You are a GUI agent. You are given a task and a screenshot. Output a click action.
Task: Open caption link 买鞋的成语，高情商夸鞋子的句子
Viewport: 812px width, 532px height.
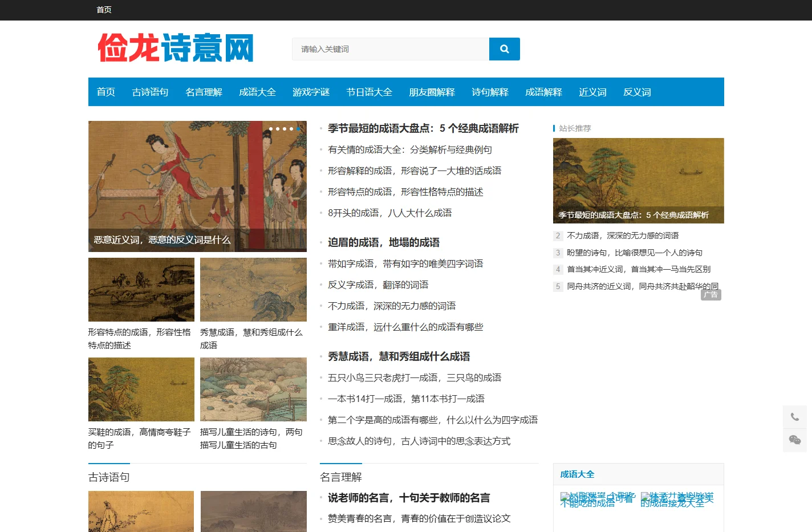coord(140,438)
